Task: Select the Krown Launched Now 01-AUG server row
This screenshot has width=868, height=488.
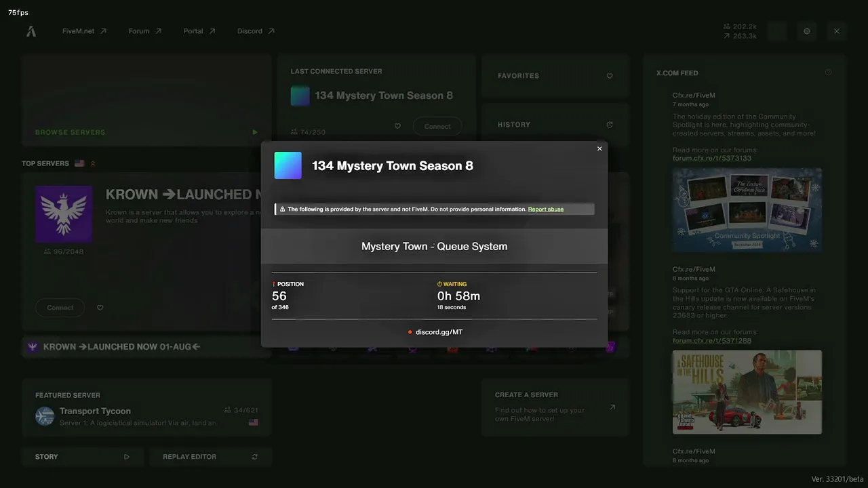Action: click(146, 346)
